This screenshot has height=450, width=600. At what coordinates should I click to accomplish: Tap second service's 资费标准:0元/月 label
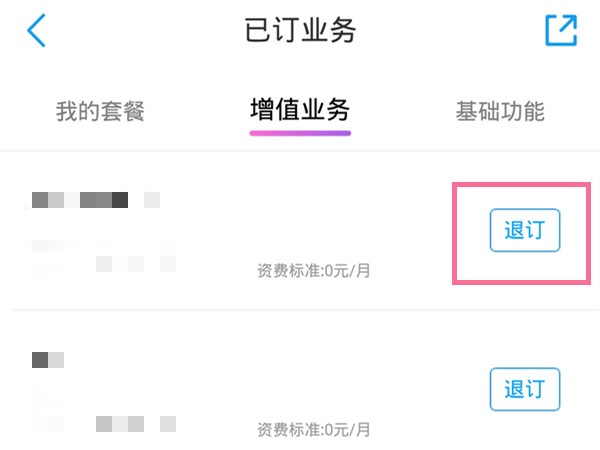click(x=314, y=430)
